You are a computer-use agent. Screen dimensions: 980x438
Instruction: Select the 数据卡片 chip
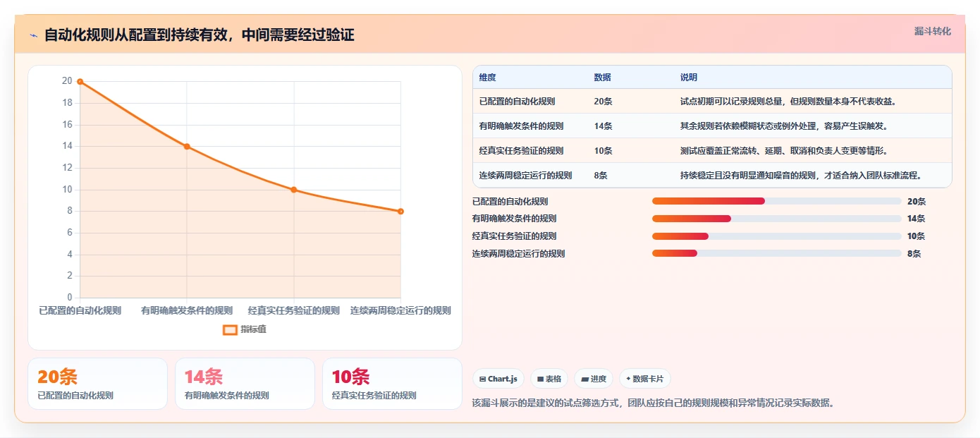click(x=645, y=379)
